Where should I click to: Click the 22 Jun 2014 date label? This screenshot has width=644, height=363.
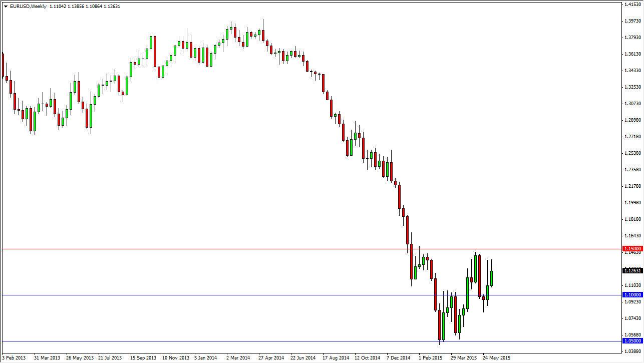[x=302, y=358]
